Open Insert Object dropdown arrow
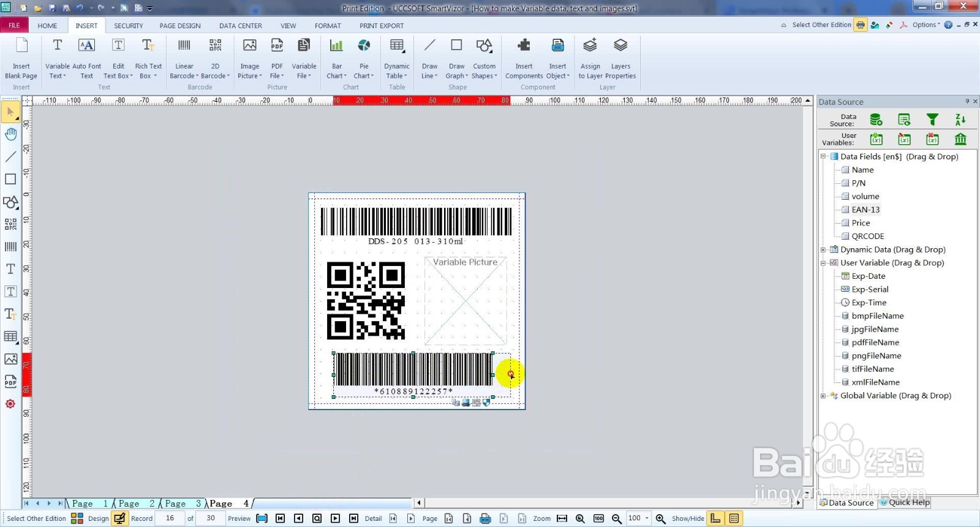This screenshot has width=980, height=527. click(x=568, y=76)
